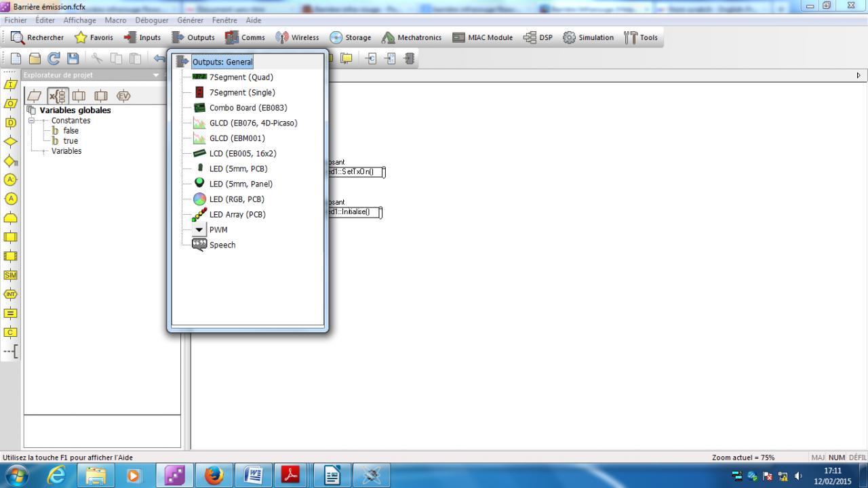Select the GLCD (EBM001) entry
The image size is (868, 488).
pos(237,138)
